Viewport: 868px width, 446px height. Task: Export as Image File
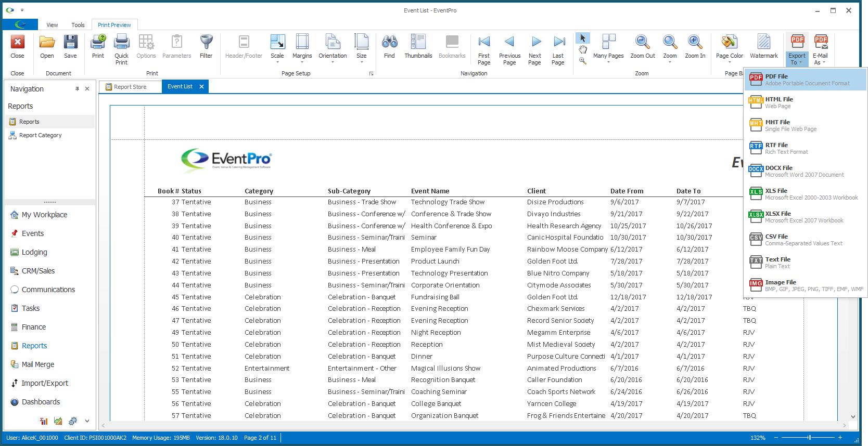click(x=805, y=285)
